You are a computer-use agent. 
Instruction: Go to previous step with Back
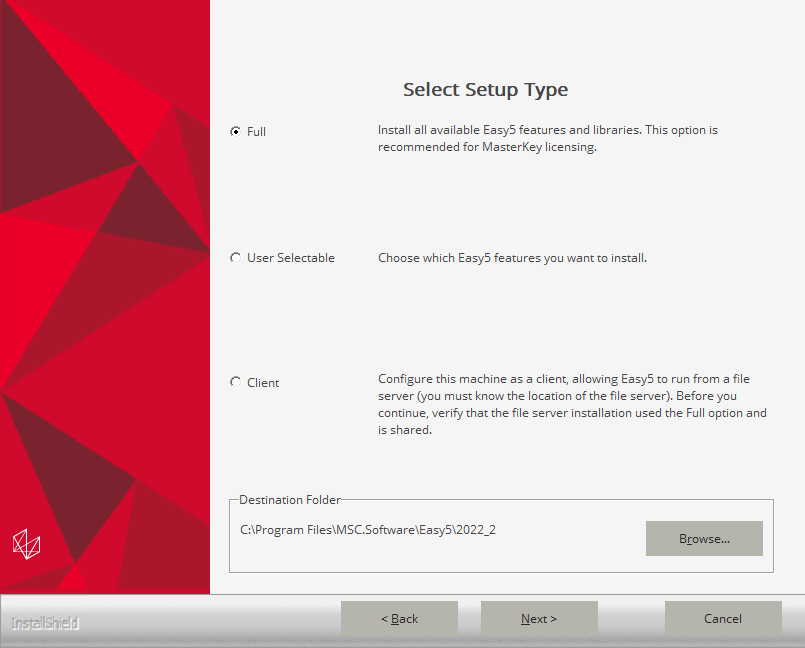[x=399, y=619]
